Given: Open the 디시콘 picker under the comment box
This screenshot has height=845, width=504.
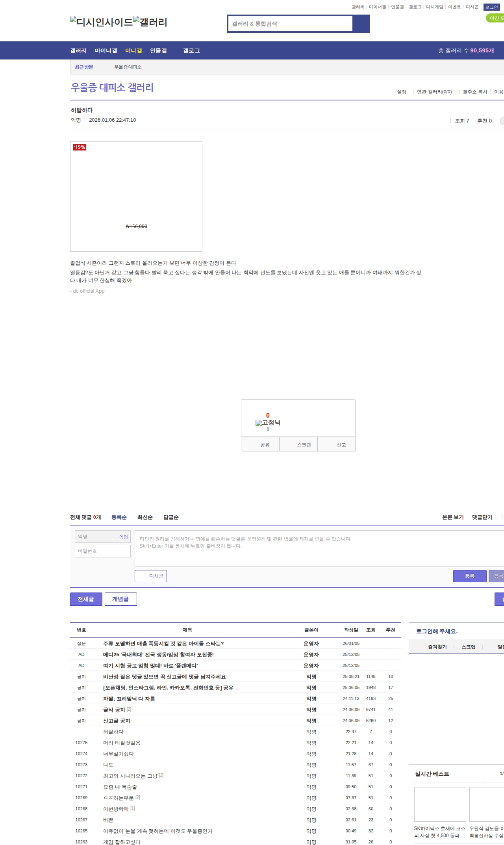Looking at the screenshot, I should [151, 576].
